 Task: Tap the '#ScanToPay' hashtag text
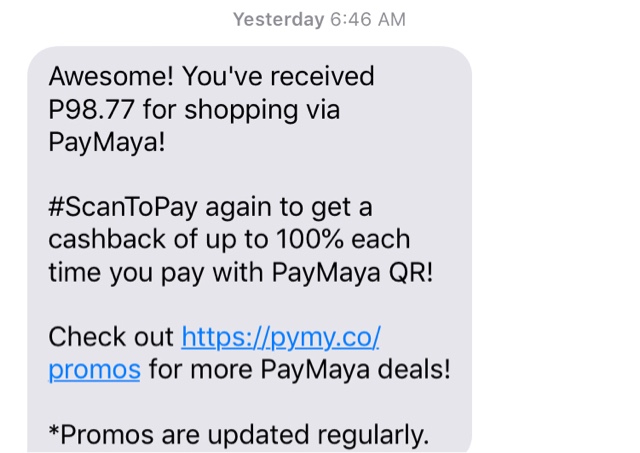[x=123, y=208]
